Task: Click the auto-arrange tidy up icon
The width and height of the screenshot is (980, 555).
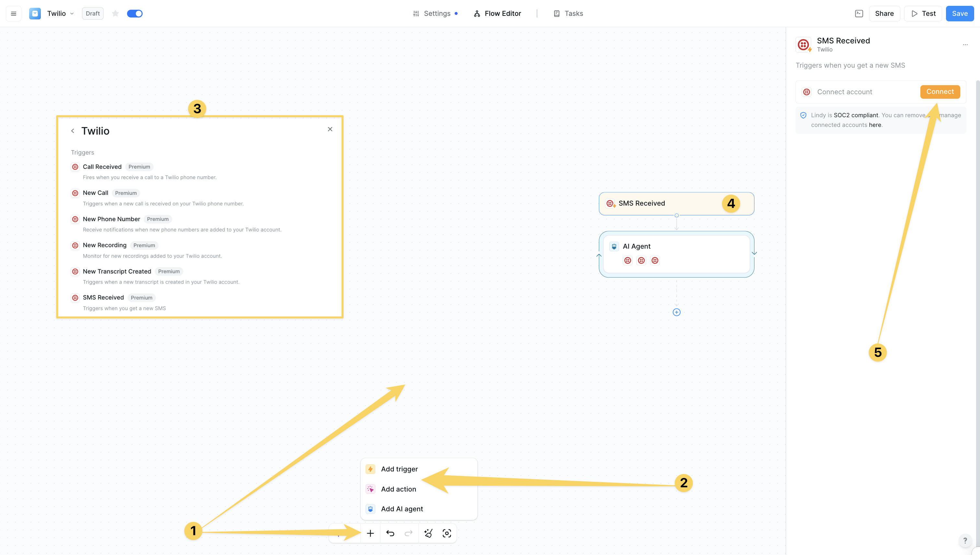Action: tap(428, 533)
